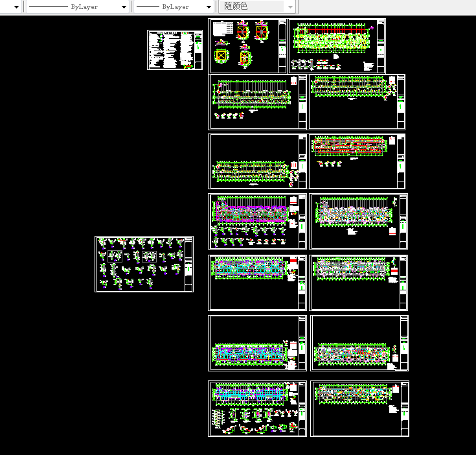Select the cyan plan sheet with stair section details
The width and height of the screenshot is (476, 455).
(258, 408)
